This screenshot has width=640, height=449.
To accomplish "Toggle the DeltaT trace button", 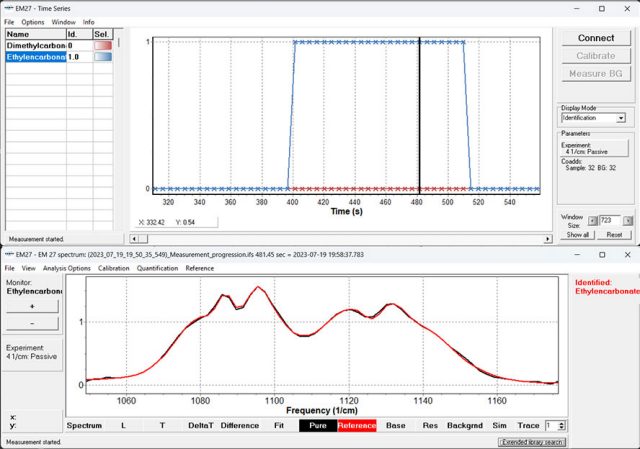I will click(201, 425).
